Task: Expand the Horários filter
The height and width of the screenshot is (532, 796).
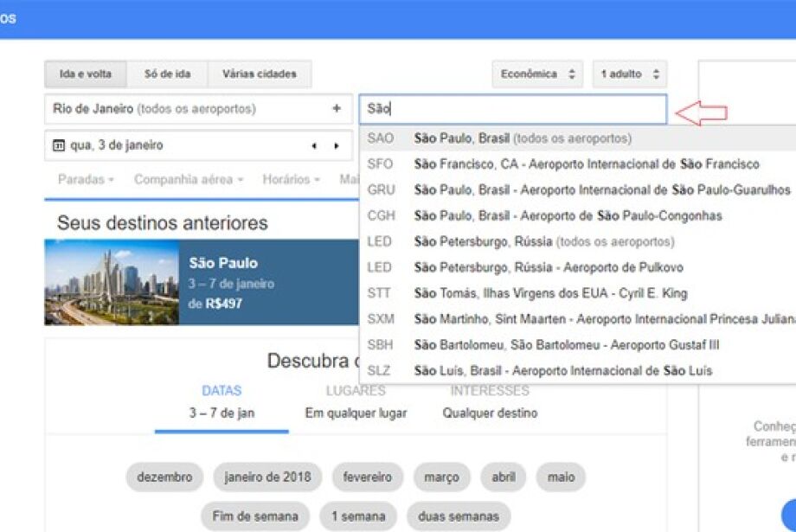Action: click(292, 180)
